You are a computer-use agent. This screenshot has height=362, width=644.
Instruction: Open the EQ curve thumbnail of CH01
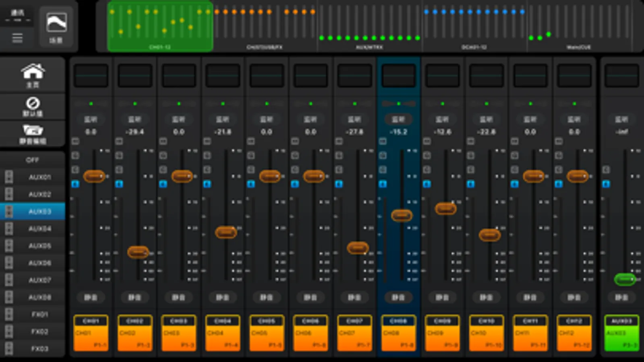91,75
